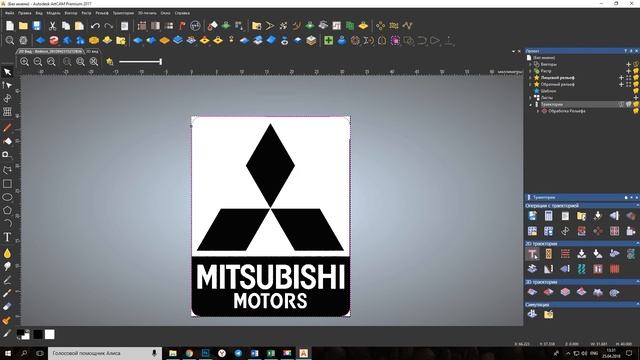
Task: Click the Cut scissors icon
Action: [52, 26]
